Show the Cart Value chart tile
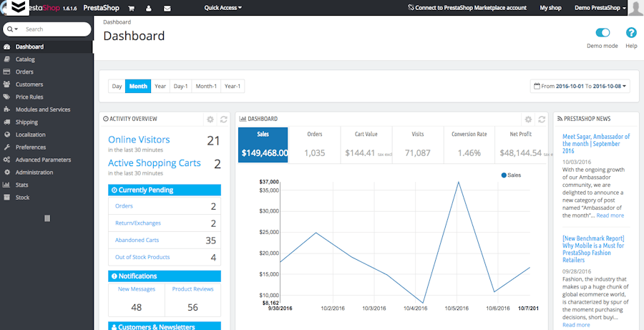 [x=366, y=145]
